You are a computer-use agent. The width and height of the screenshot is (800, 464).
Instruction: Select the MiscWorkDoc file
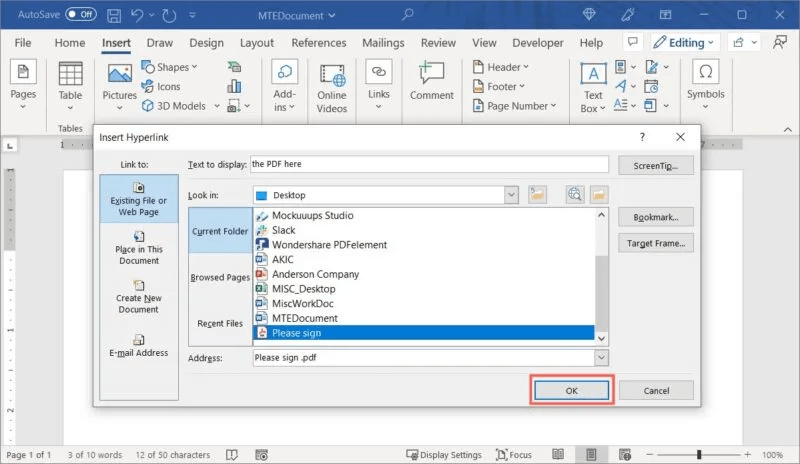303,303
